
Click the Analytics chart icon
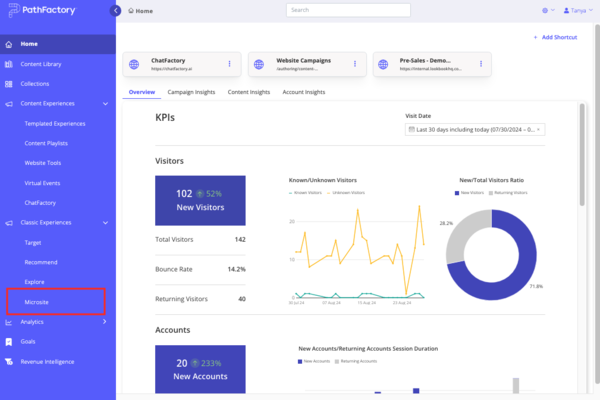pyautogui.click(x=9, y=322)
